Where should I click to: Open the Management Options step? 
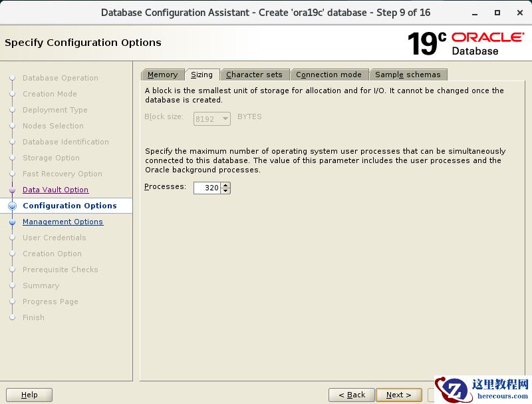(63, 222)
